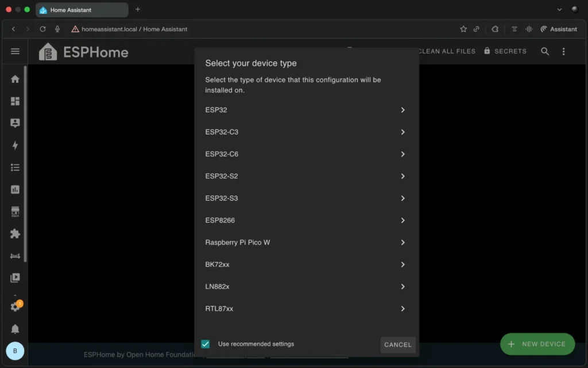
Task: Open the History chart icon in sidebar
Action: point(15,189)
